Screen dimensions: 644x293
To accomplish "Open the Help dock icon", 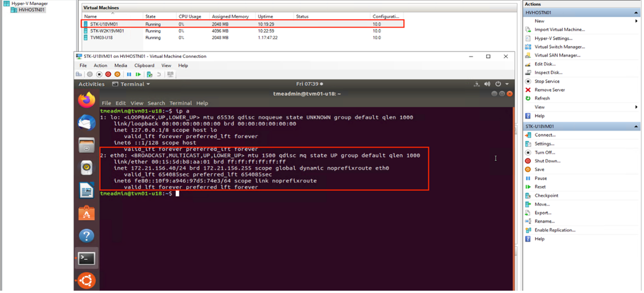I will click(x=87, y=236).
